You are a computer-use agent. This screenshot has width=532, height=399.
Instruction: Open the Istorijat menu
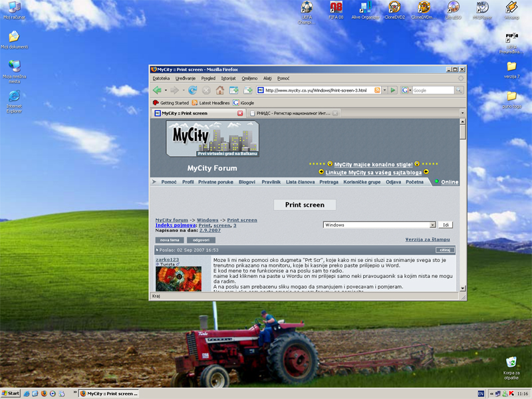coord(228,78)
